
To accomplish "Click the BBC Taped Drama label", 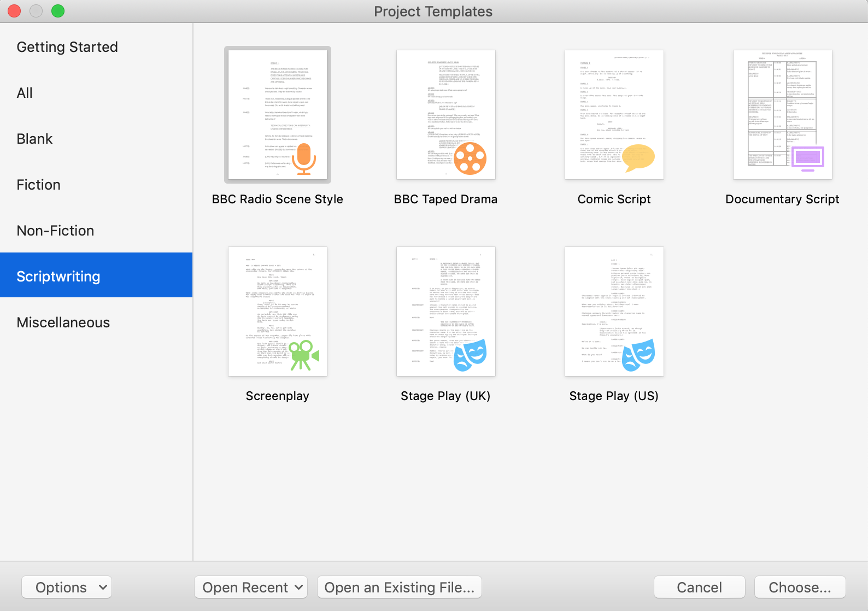I will 446,199.
